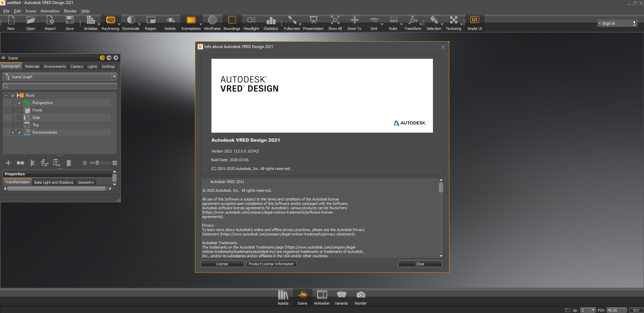The height and width of the screenshot is (313, 644).
Task: Click the FOV value field
Action: coord(616,310)
